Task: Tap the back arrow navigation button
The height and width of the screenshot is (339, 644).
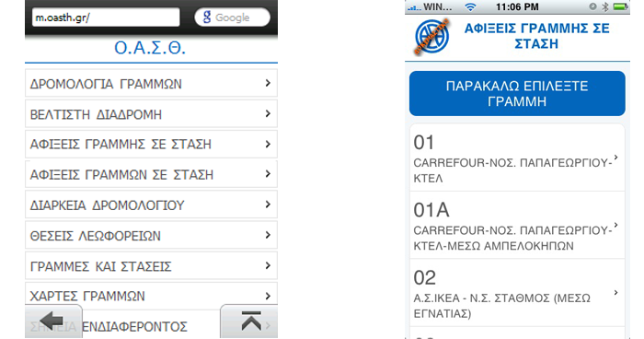Action: pyautogui.click(x=53, y=321)
